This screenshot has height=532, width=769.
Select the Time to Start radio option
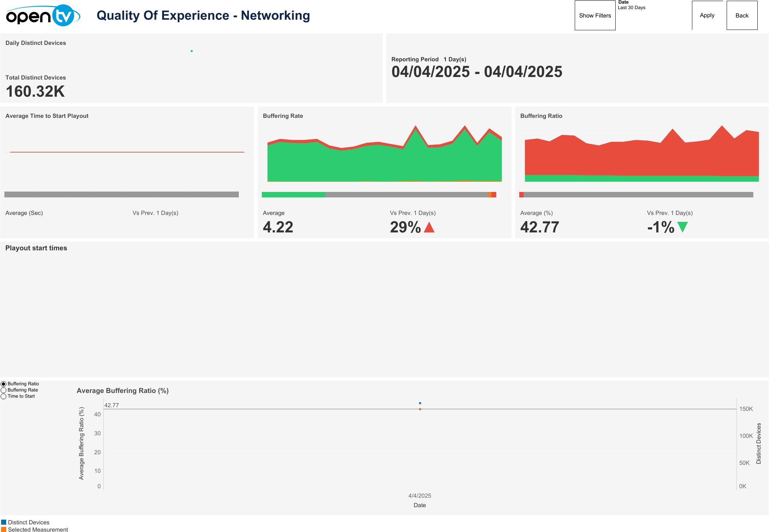pos(4,396)
